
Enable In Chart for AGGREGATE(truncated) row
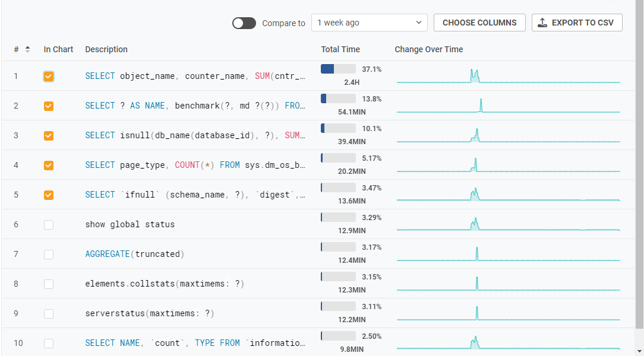[x=49, y=255]
